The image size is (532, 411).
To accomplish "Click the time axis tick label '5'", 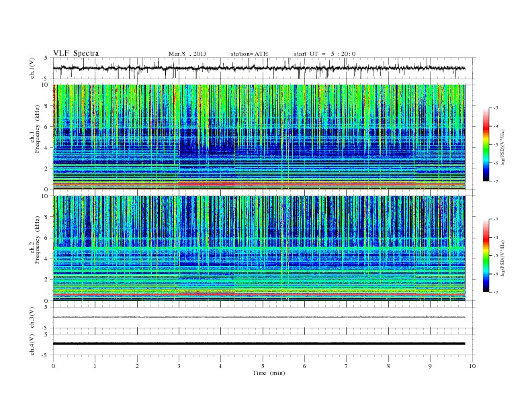I will (263, 366).
